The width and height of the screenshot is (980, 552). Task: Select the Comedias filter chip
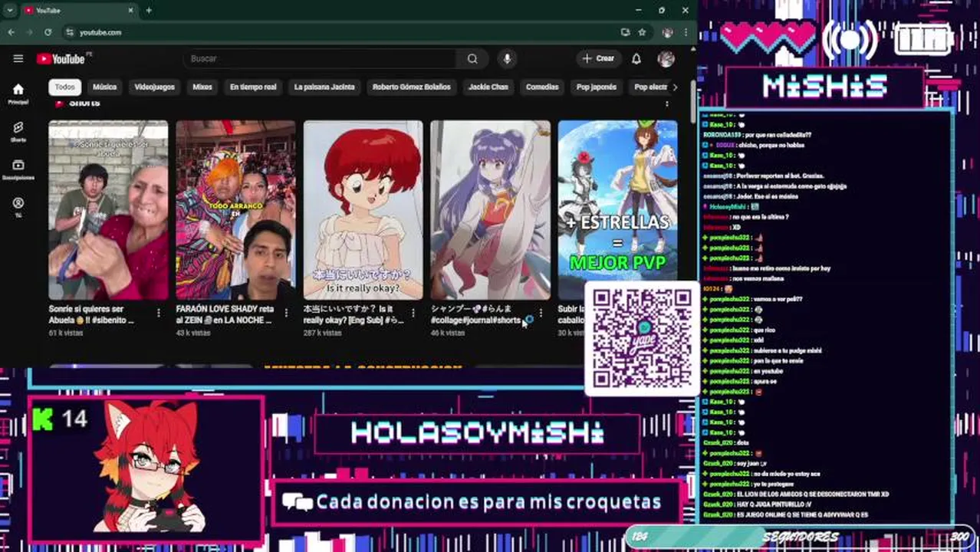[542, 87]
